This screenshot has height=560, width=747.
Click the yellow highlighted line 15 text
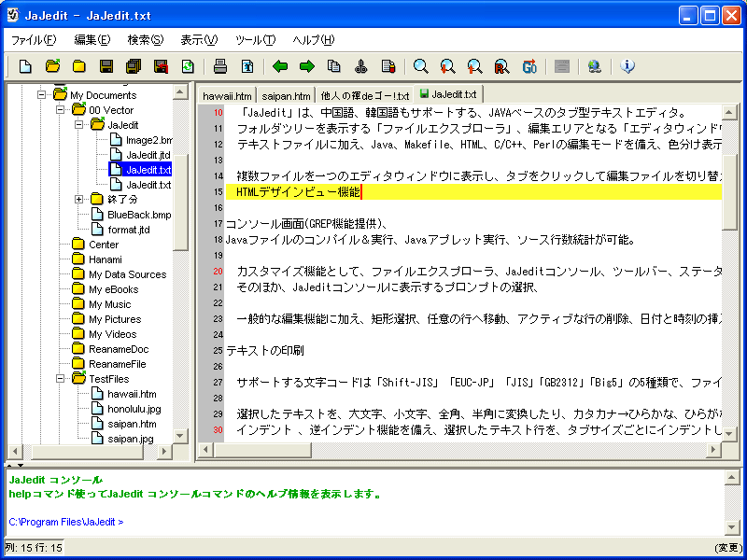299,192
